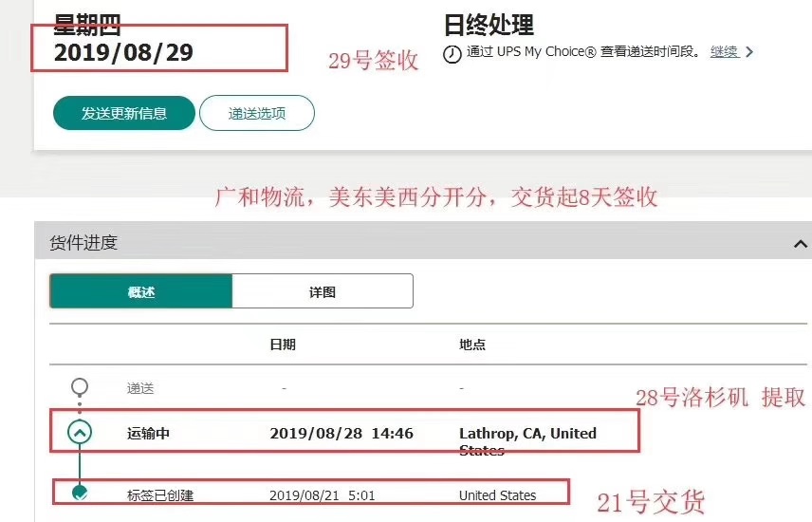Click the empty circle icon for 递送
Image resolution: width=812 pixels, height=522 pixels.
pos(80,387)
